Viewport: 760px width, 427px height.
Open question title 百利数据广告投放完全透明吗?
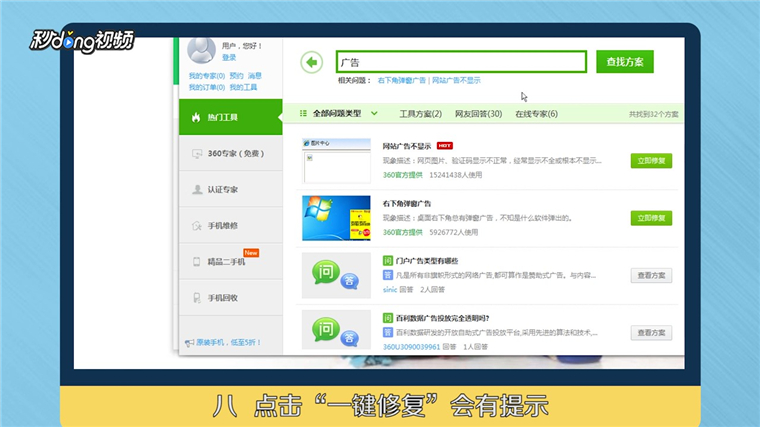[443, 318]
